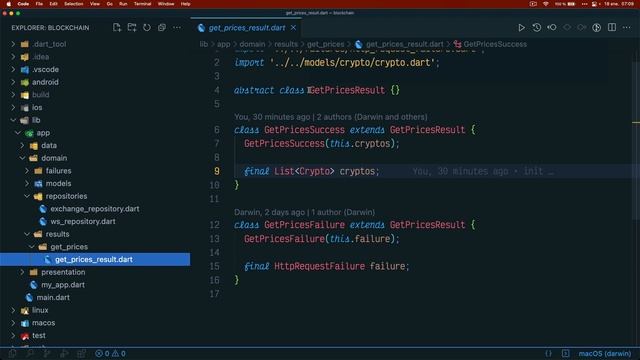Screen dimensions: 640x360
Task: Switch to get_prices_result.dart editor tab
Action: 247,27
